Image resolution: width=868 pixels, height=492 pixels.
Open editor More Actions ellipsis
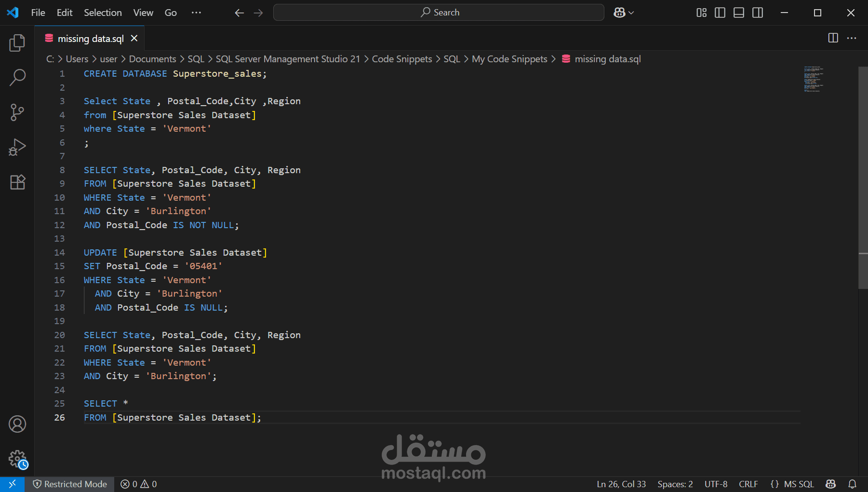point(852,38)
